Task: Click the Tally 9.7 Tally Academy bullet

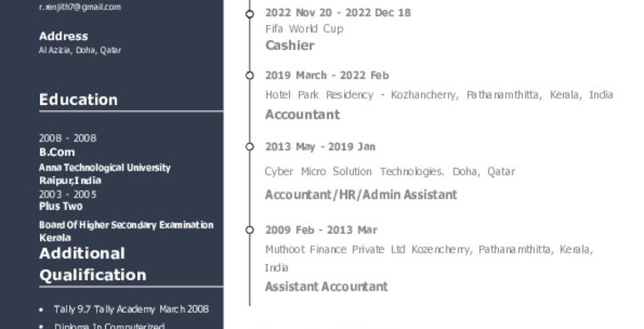Action: coord(132,309)
